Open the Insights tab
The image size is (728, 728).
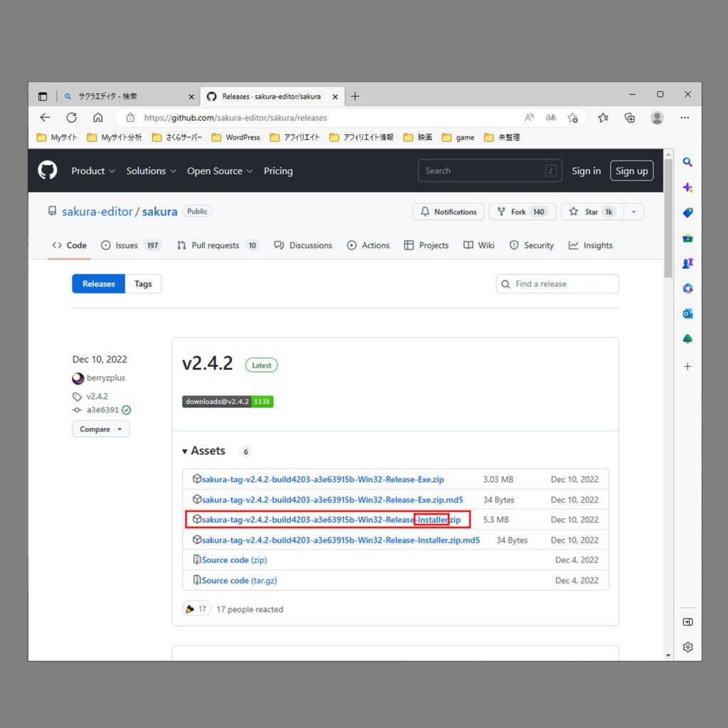pos(591,245)
